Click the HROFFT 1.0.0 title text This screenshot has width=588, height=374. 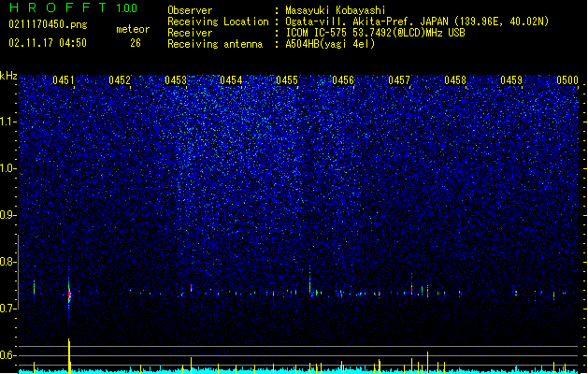click(x=73, y=7)
